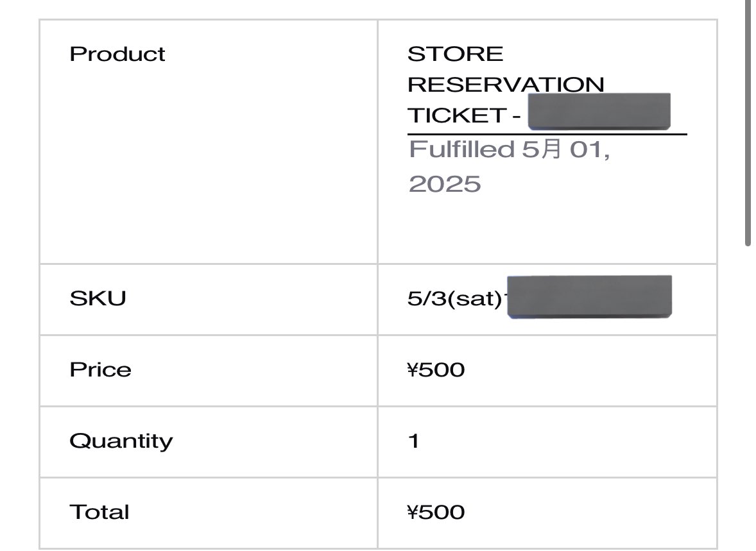Select the Quantity row label
Image resolution: width=756 pixels, height=551 pixels.
pyautogui.click(x=121, y=441)
